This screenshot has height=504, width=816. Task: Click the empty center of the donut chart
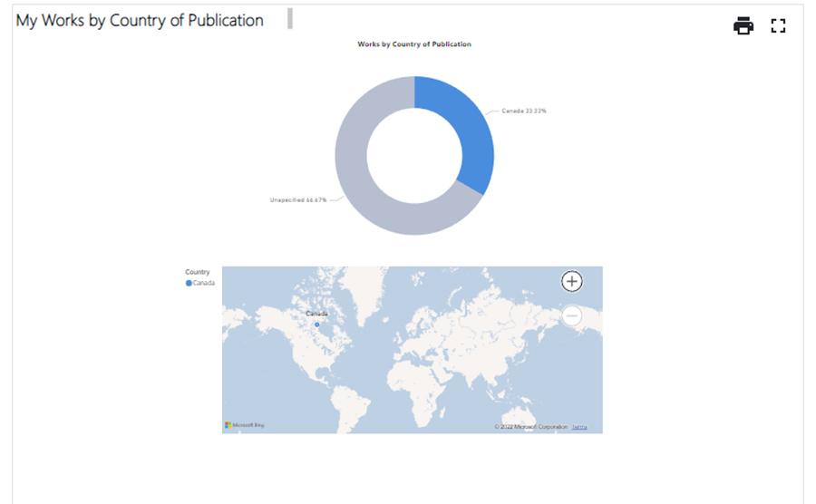pyautogui.click(x=414, y=156)
